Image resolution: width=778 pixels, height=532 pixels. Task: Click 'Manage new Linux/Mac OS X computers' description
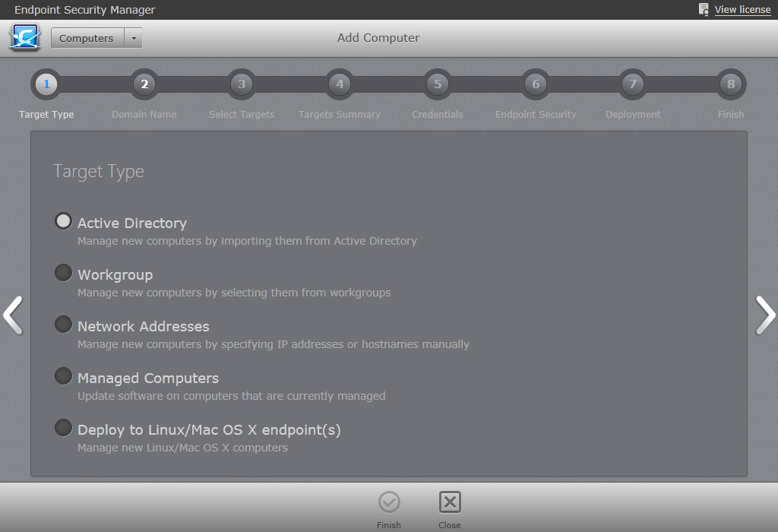pos(182,447)
